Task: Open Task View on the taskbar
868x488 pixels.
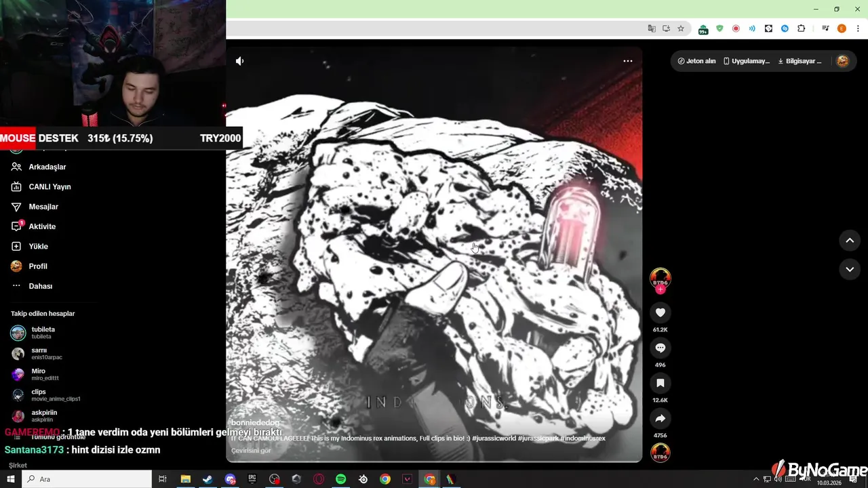Action: pos(163,479)
